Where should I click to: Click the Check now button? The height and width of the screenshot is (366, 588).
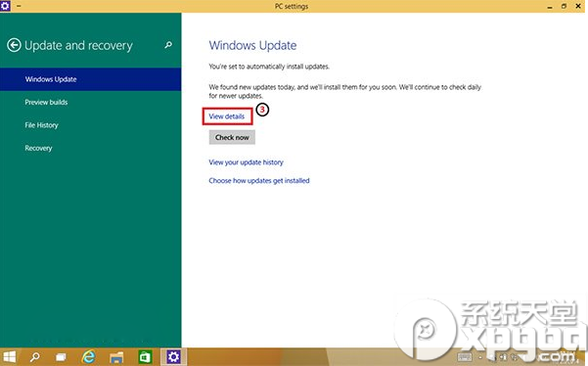pyautogui.click(x=232, y=137)
